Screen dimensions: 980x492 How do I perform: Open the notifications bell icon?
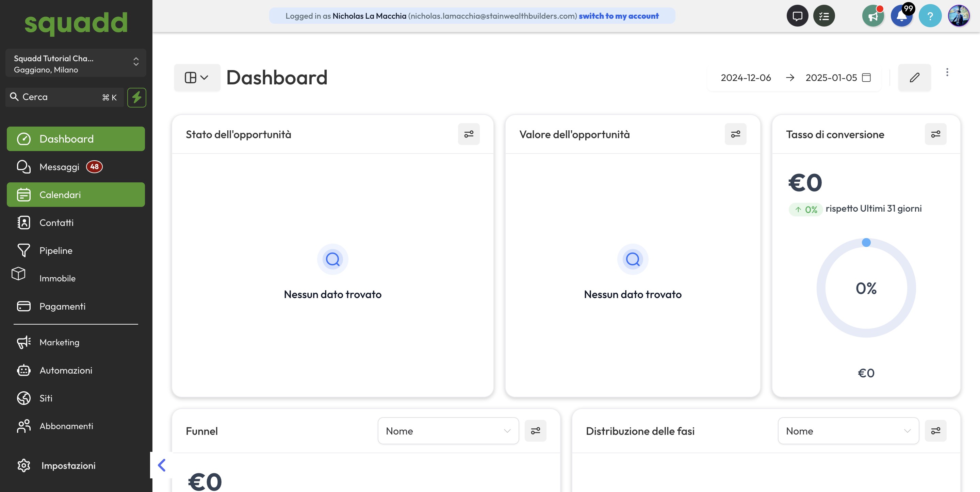point(901,16)
